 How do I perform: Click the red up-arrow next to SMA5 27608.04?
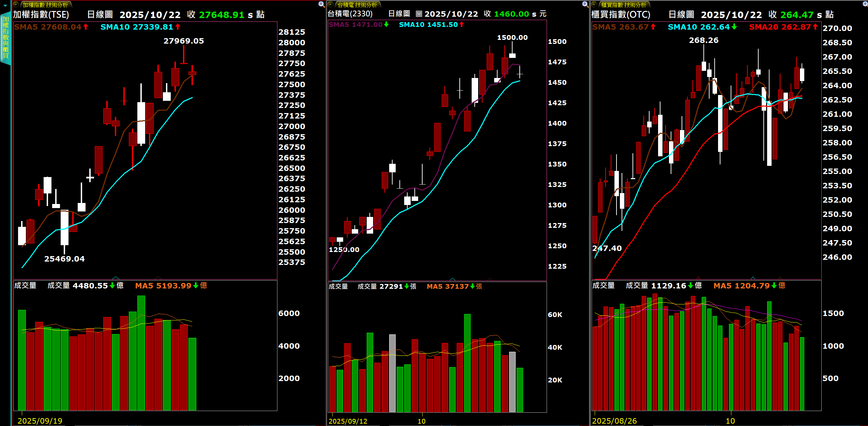point(86,27)
